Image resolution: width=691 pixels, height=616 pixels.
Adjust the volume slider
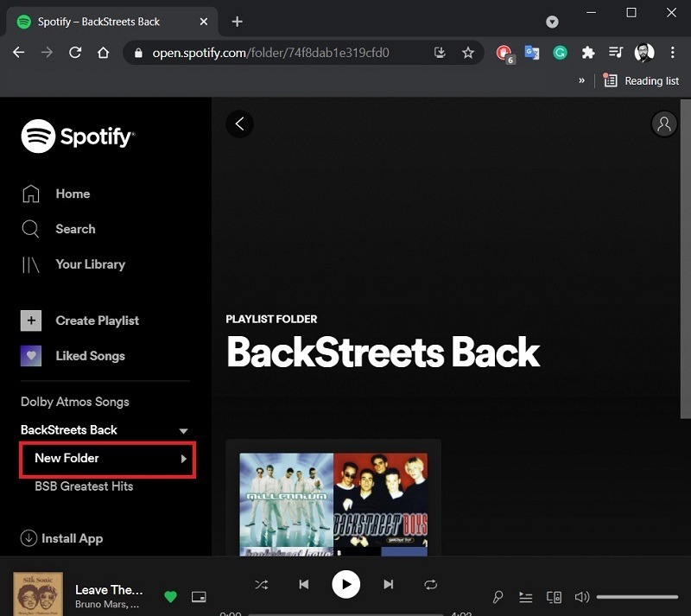637,597
